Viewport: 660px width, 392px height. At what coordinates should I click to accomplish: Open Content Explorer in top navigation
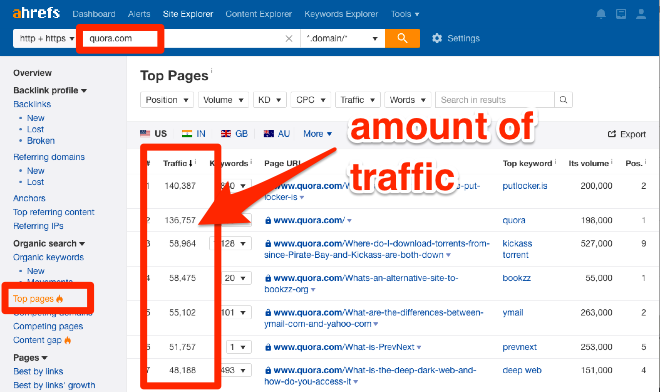pos(258,14)
